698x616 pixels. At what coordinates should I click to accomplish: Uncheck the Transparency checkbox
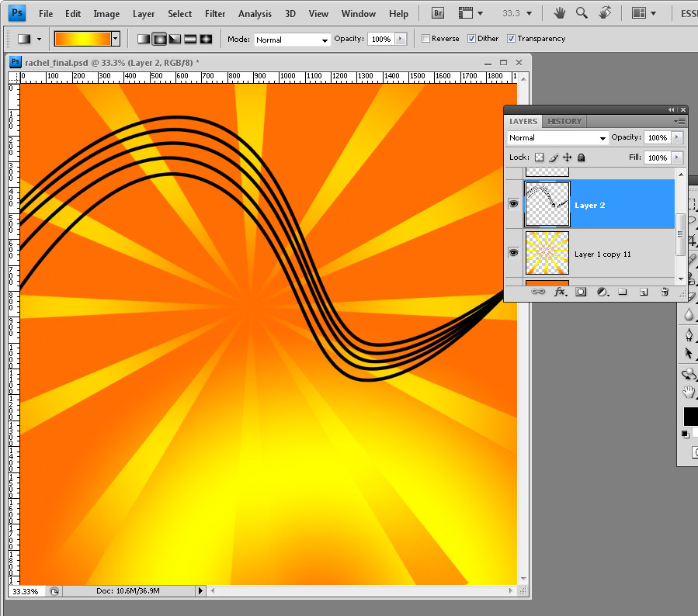pyautogui.click(x=511, y=39)
